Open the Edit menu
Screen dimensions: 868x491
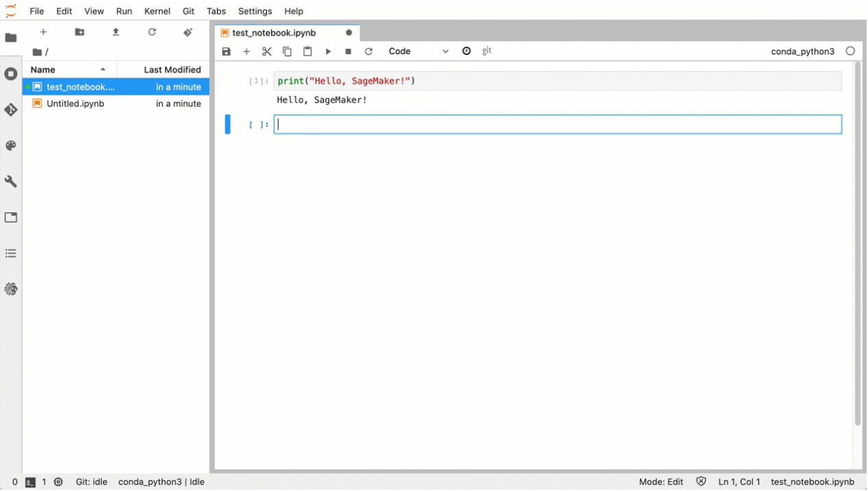pyautogui.click(x=64, y=11)
